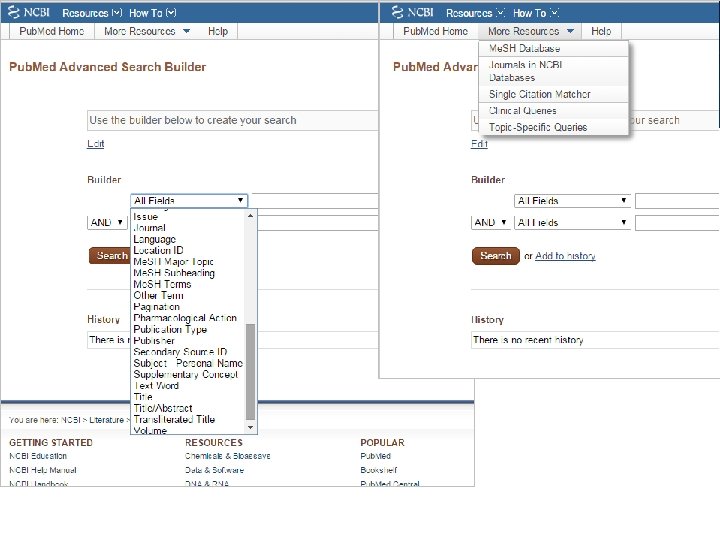Collapse More Resources menu in right window

tap(530, 31)
